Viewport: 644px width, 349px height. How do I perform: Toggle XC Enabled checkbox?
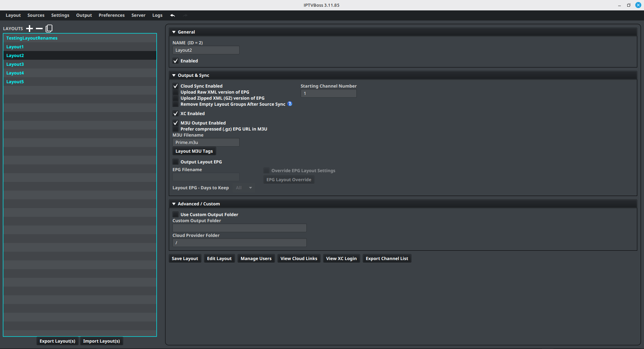click(176, 113)
